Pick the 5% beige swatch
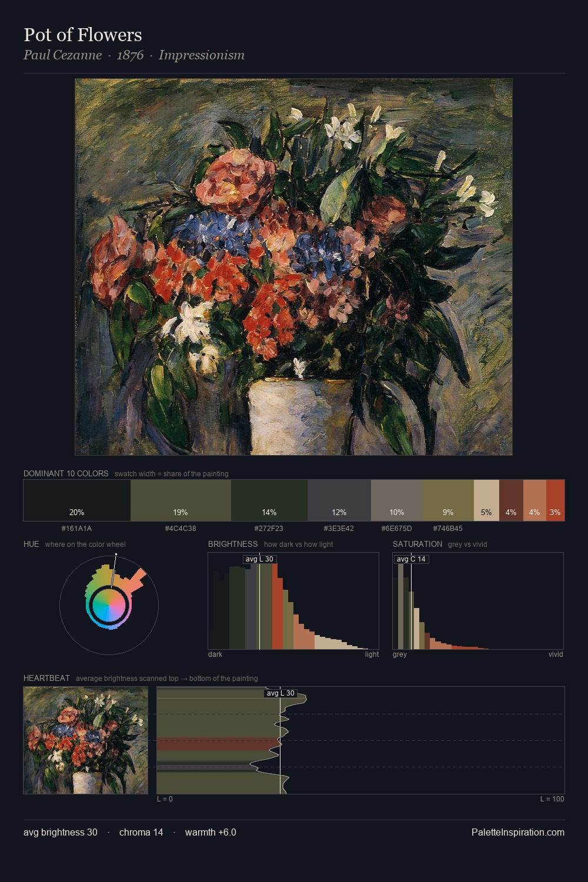 point(486,500)
